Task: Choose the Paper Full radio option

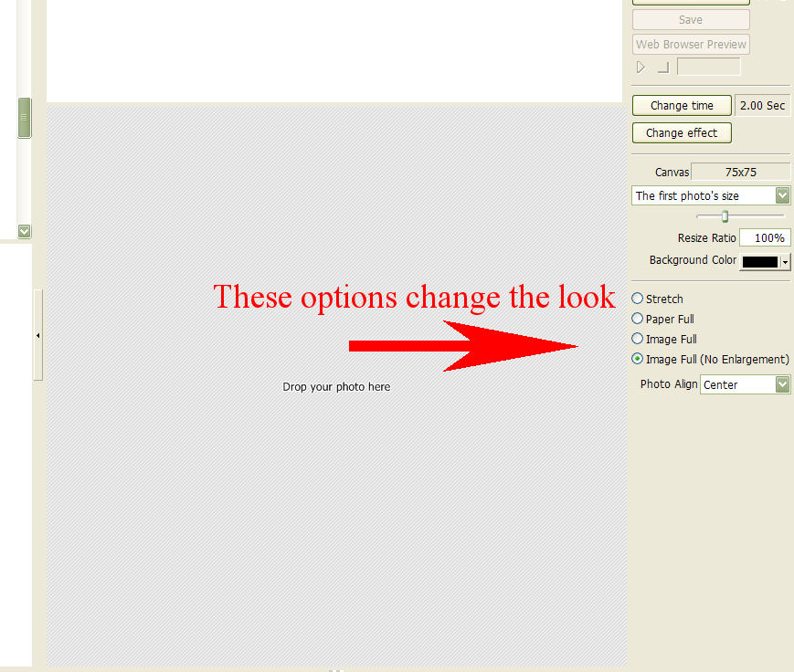Action: pyautogui.click(x=638, y=319)
